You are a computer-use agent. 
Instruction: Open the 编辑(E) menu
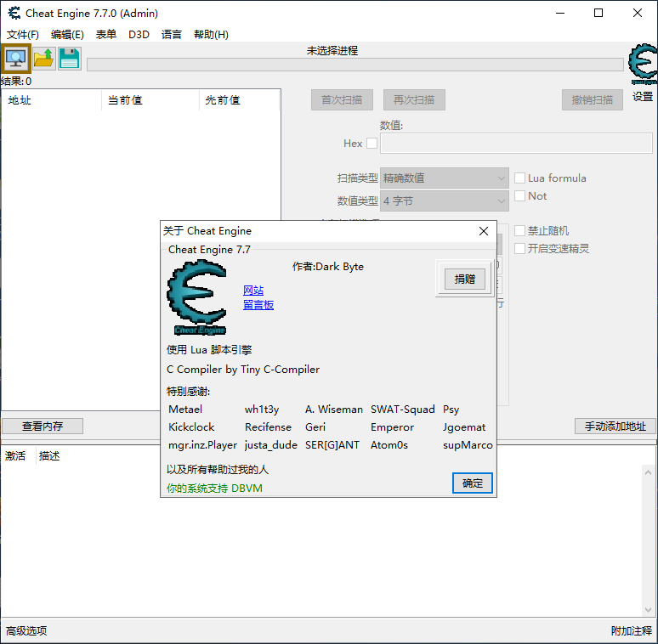(67, 34)
